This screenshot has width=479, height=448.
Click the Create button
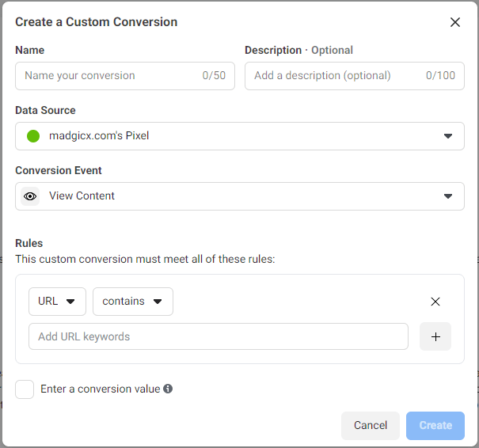[435, 426]
